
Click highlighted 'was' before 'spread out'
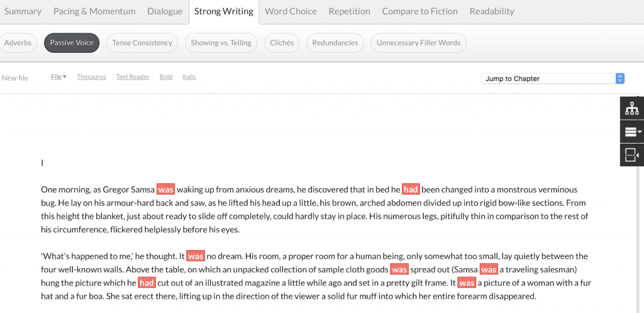tap(399, 270)
